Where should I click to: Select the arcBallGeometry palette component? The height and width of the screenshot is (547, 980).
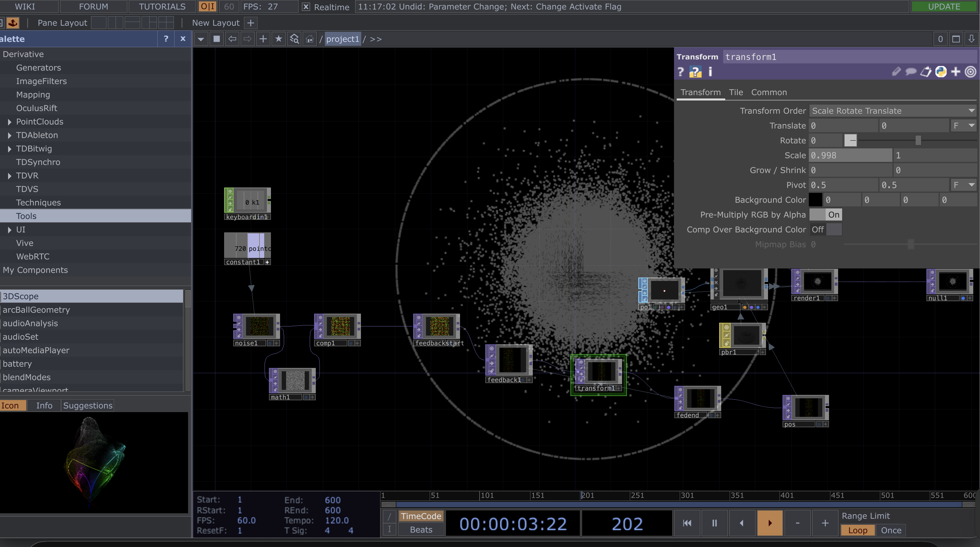coord(36,310)
